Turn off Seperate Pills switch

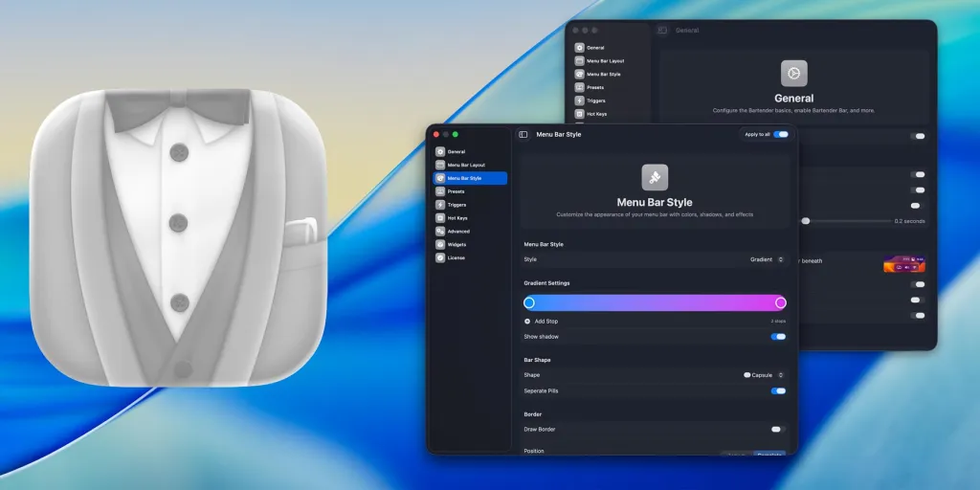point(778,390)
